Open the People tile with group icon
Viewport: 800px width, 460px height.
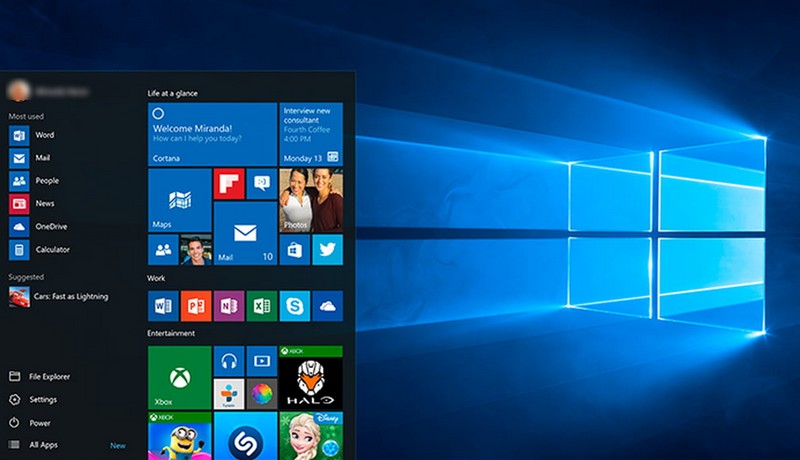point(163,250)
